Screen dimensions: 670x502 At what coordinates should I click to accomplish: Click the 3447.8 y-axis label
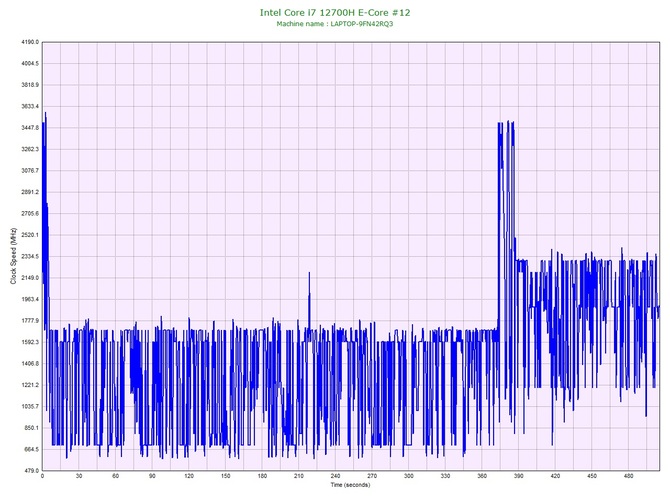30,127
